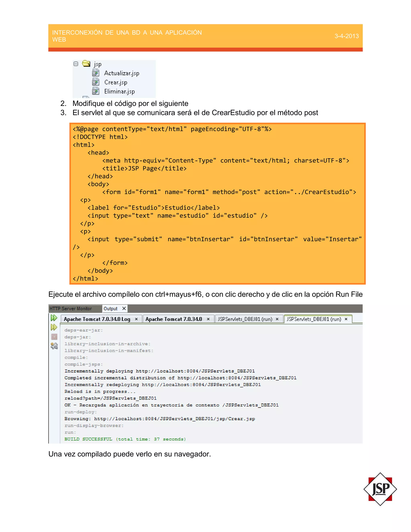Open the Ant settings wrench icon

tap(54, 346)
